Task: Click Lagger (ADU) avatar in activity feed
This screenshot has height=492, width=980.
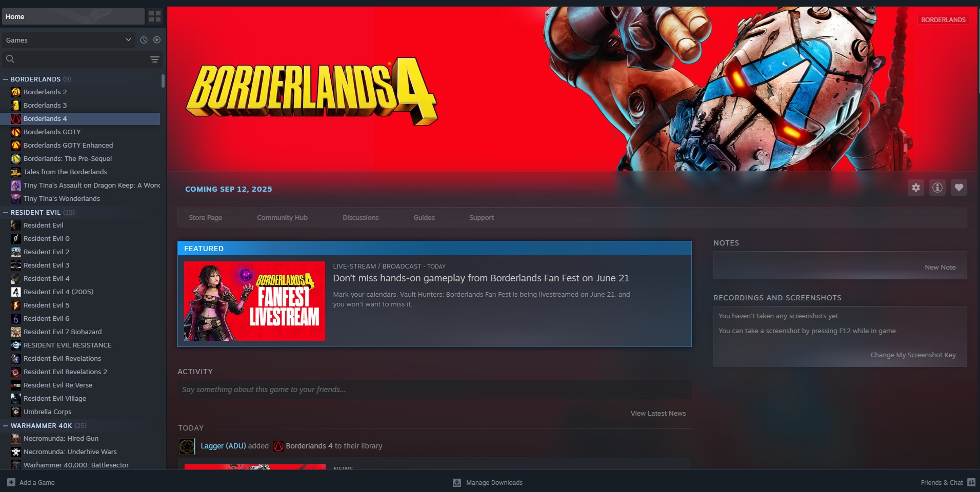Action: click(187, 446)
